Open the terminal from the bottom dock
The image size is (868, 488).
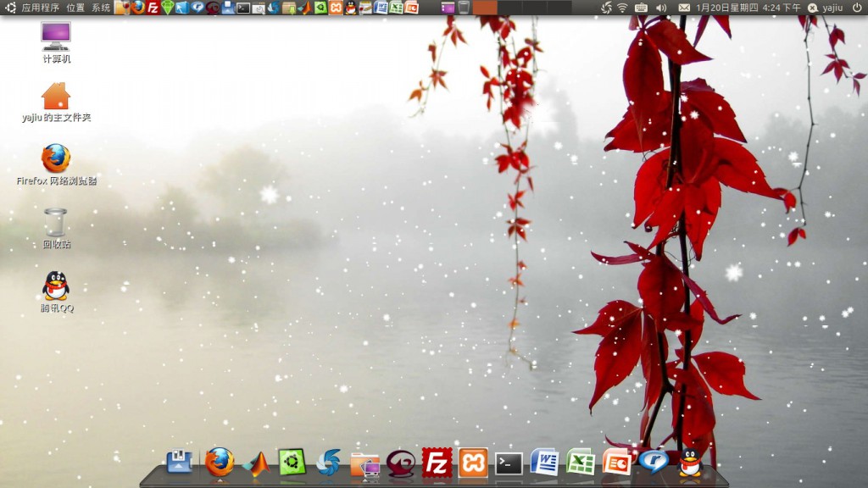click(509, 463)
